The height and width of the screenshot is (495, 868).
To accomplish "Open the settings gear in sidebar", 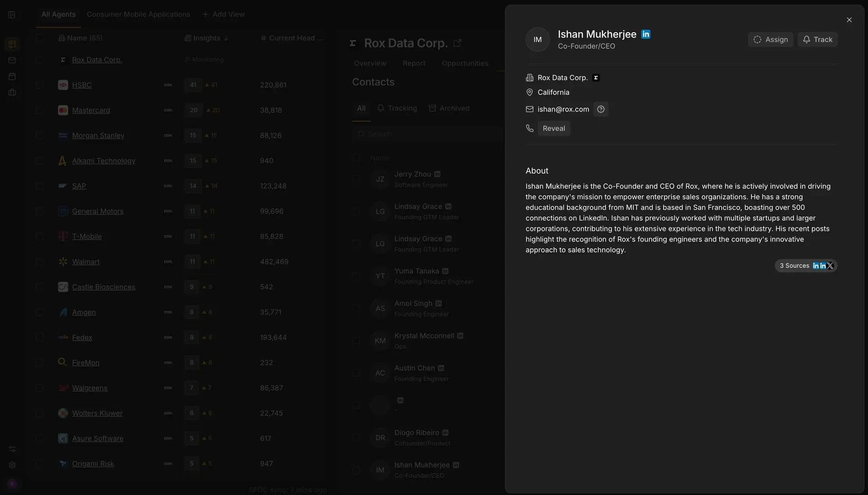I will pos(12,465).
